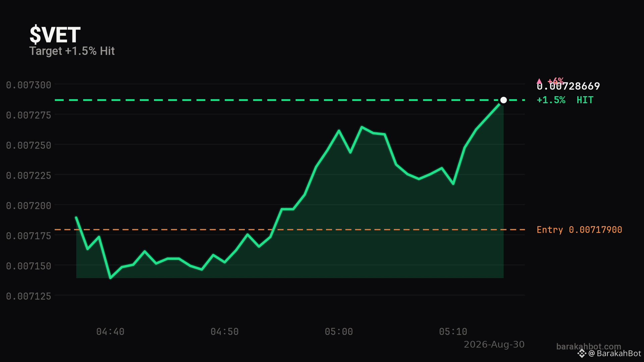Click the 'Target +1.5% Hit' subtitle
Image resolution: width=644 pixels, height=362 pixels.
(x=72, y=51)
